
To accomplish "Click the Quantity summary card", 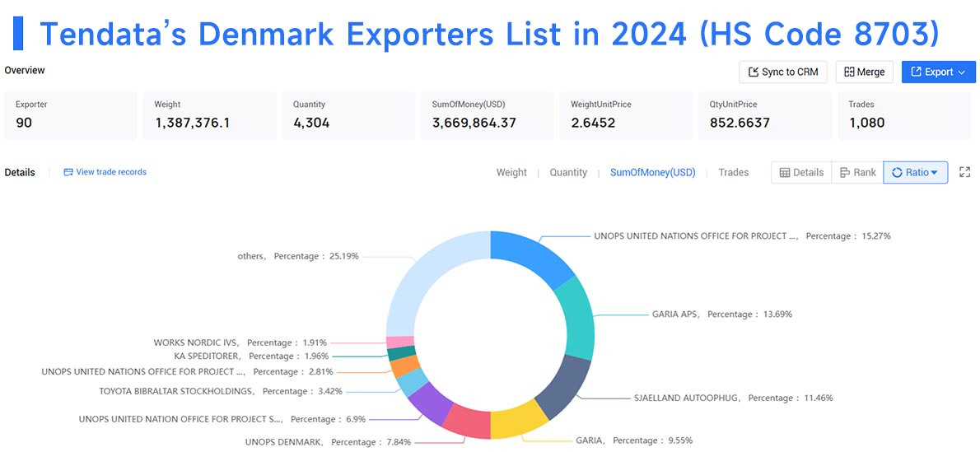I will (348, 115).
